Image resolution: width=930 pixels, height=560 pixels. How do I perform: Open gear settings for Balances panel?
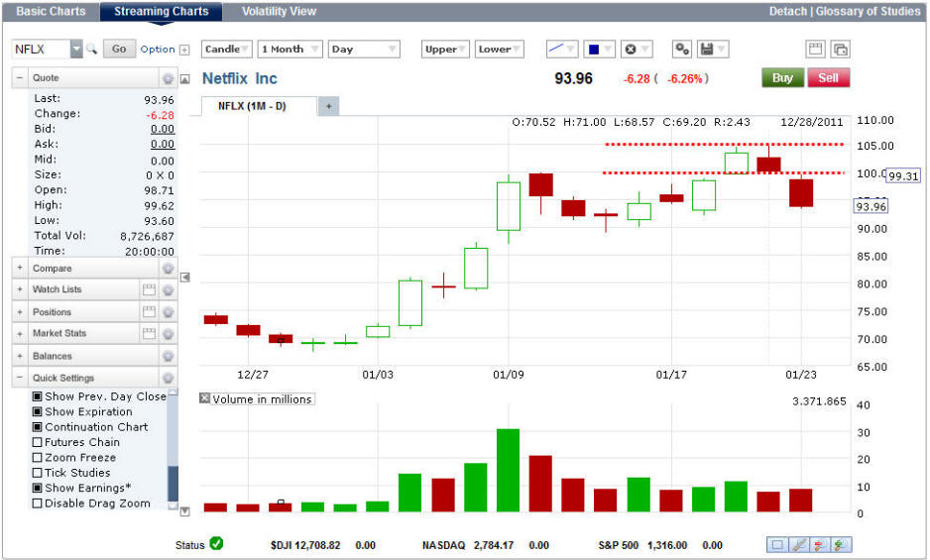(168, 356)
